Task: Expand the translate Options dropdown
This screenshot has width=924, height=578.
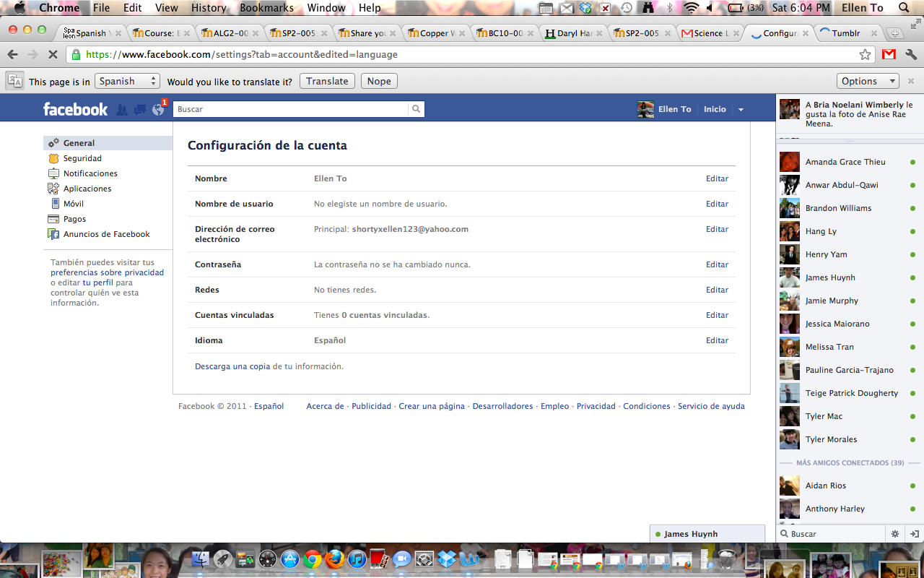Action: pos(868,82)
